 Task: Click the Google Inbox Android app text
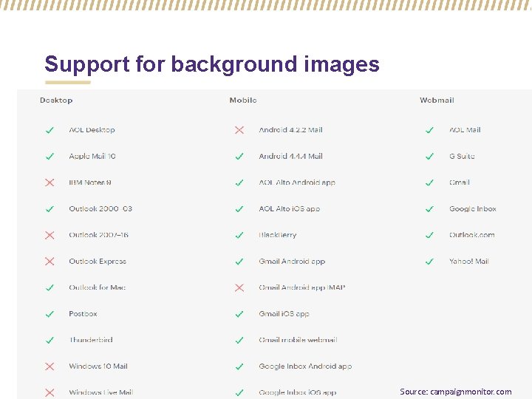305,366
